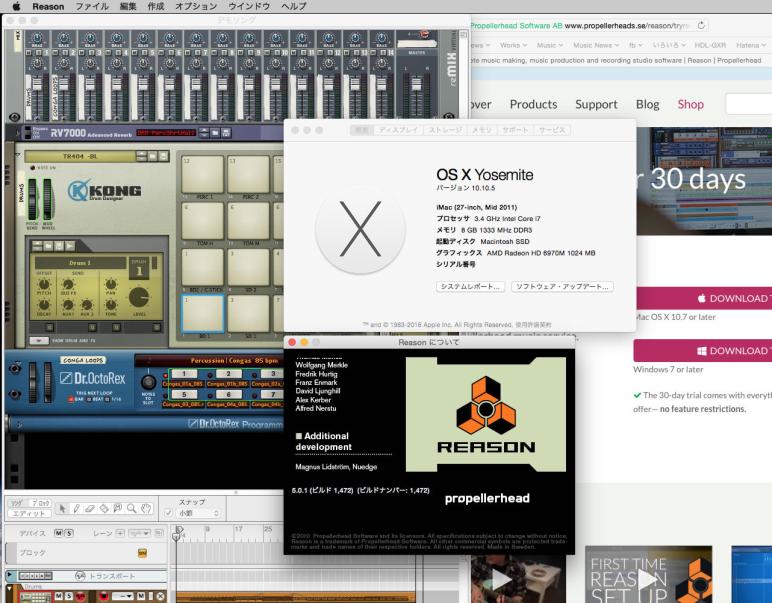Open Support link on Propellerhead site
The width and height of the screenshot is (772, 603).
(x=596, y=104)
